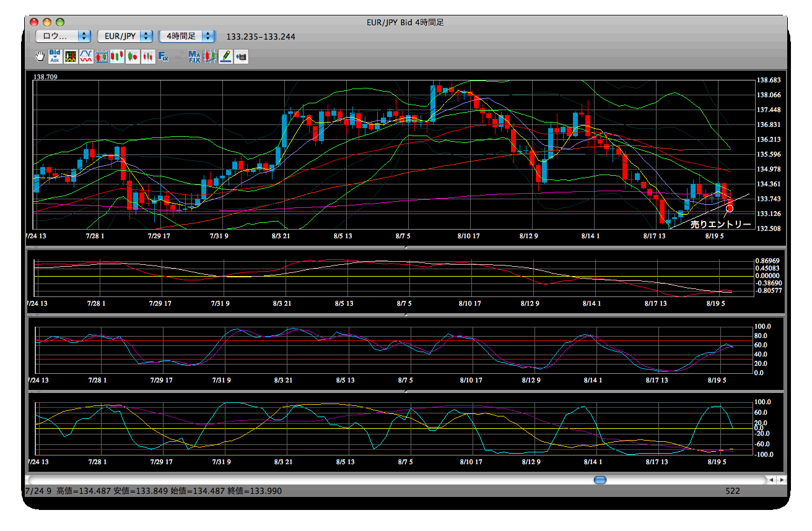The width and height of the screenshot is (812, 531).
Task: Click the candlestick with trendline icon
Action: (210, 56)
